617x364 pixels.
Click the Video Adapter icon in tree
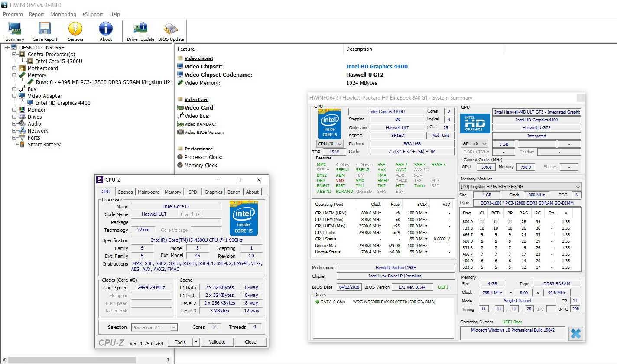click(x=22, y=96)
